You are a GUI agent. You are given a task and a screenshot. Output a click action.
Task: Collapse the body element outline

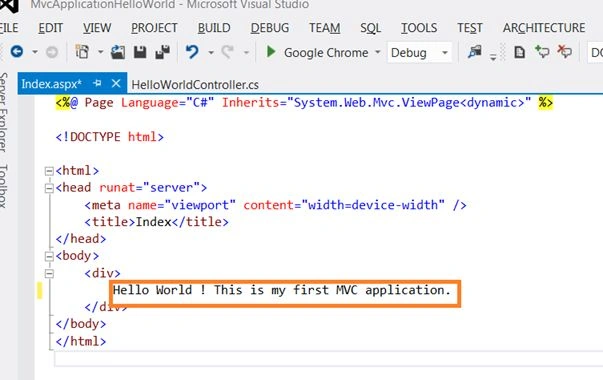click(49, 256)
